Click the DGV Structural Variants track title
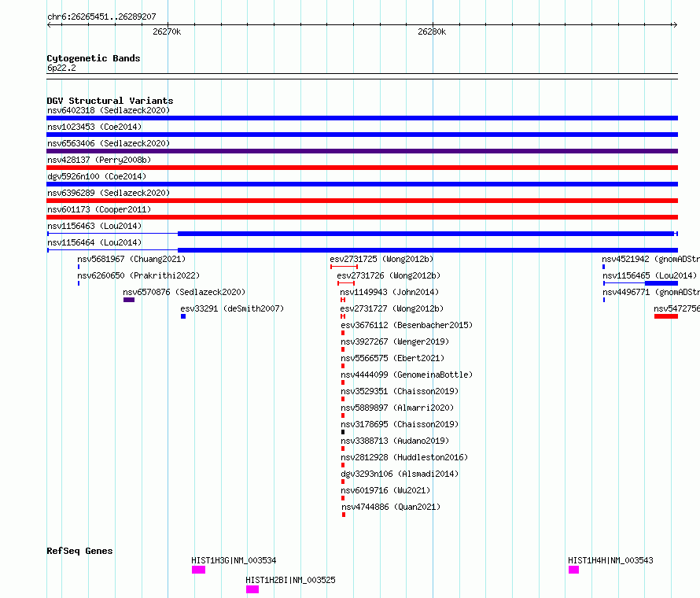700x598 pixels. coord(110,101)
